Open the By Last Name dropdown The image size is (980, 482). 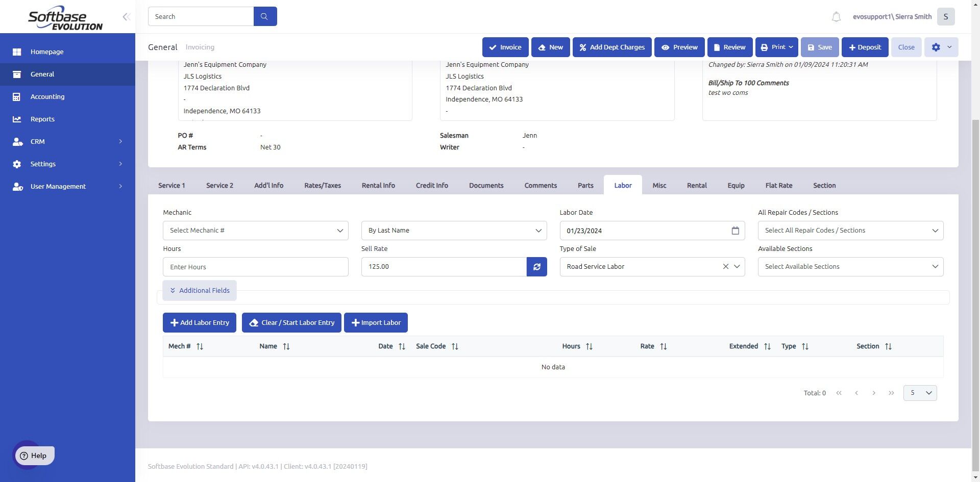(454, 231)
